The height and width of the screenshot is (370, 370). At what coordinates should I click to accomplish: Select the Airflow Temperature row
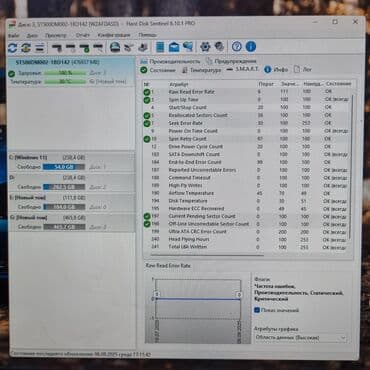[x=246, y=193]
